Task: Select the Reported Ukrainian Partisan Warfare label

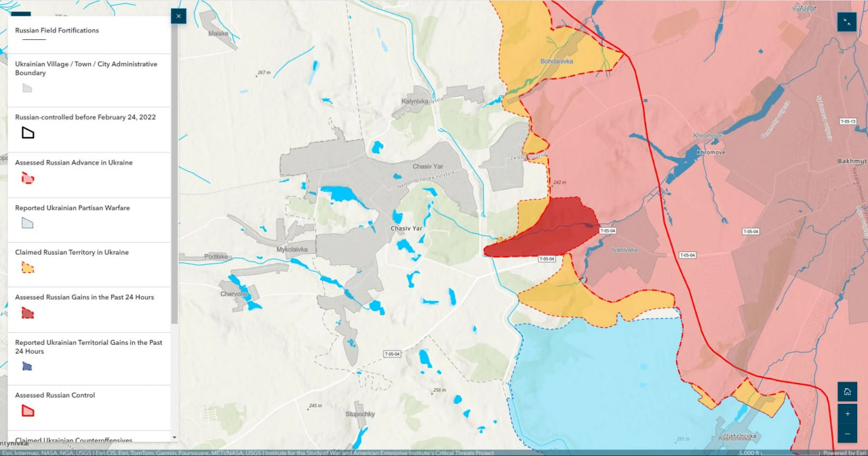Action: [73, 207]
